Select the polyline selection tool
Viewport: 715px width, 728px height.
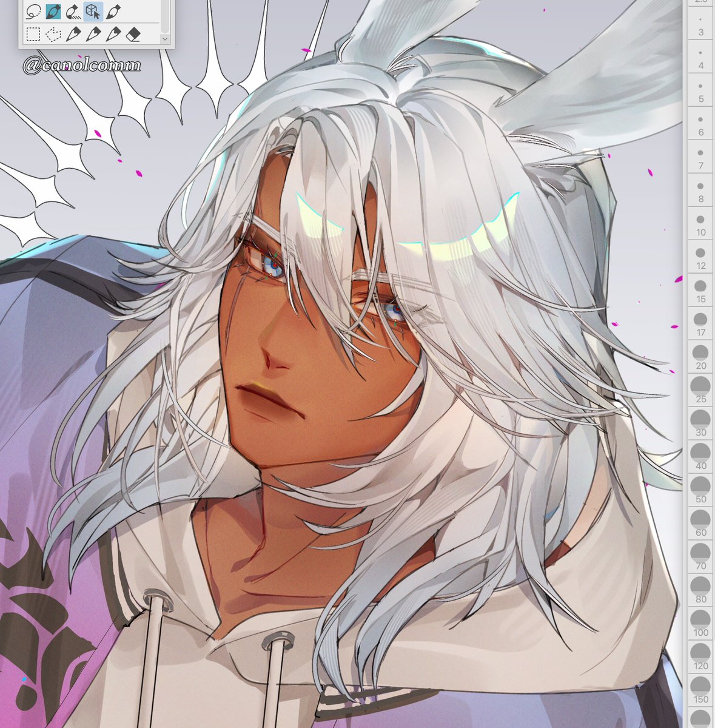point(53,34)
